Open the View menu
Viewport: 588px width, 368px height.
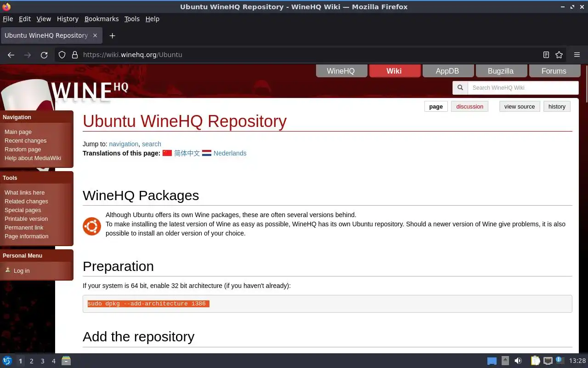tap(44, 19)
